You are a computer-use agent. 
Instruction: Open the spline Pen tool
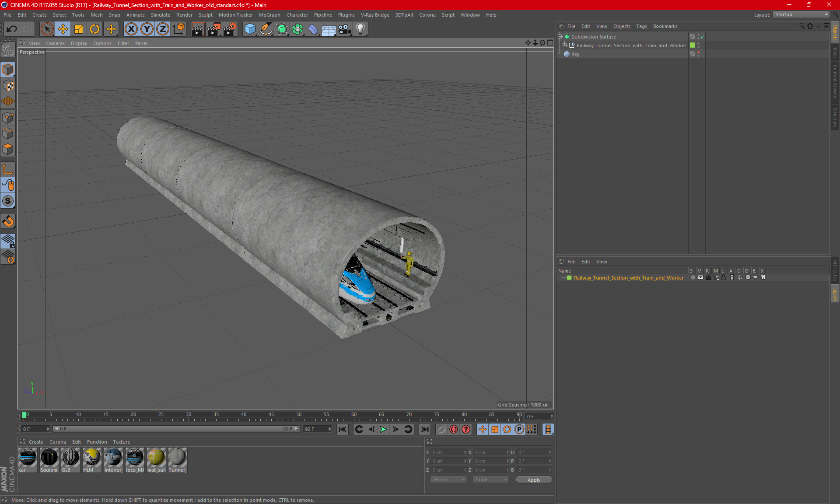click(x=266, y=29)
